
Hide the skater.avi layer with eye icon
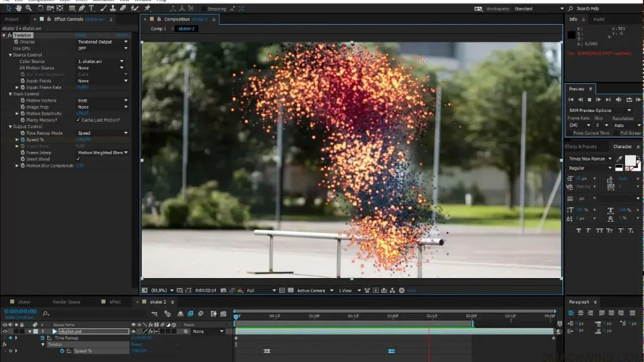pyautogui.click(x=5, y=331)
